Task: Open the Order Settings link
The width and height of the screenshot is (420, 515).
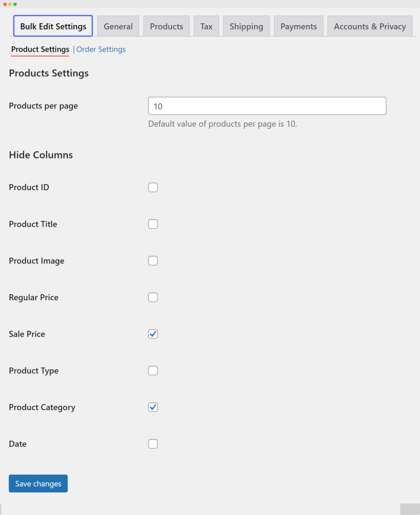Action: (101, 49)
